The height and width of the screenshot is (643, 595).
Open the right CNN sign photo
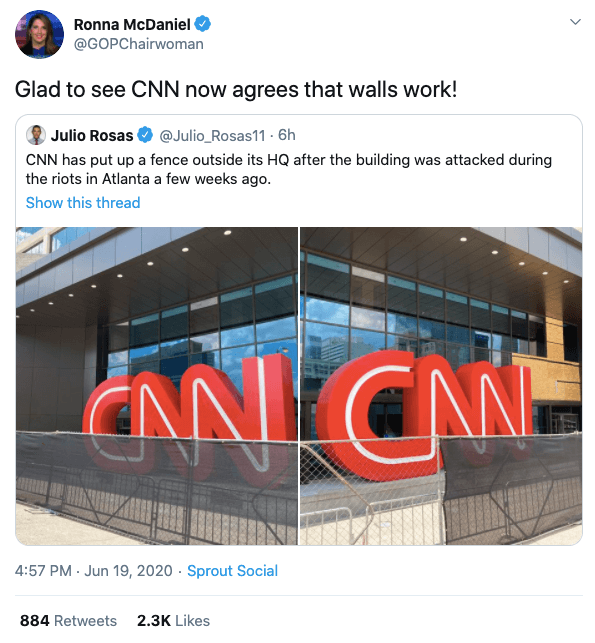[441, 386]
